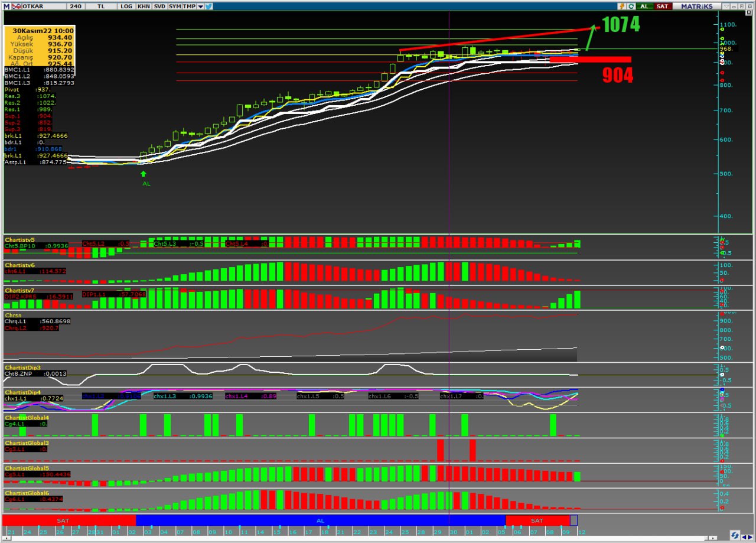This screenshot has width=756, height=543.
Task: Click the OTKAR symbol name field
Action: click(32, 6)
